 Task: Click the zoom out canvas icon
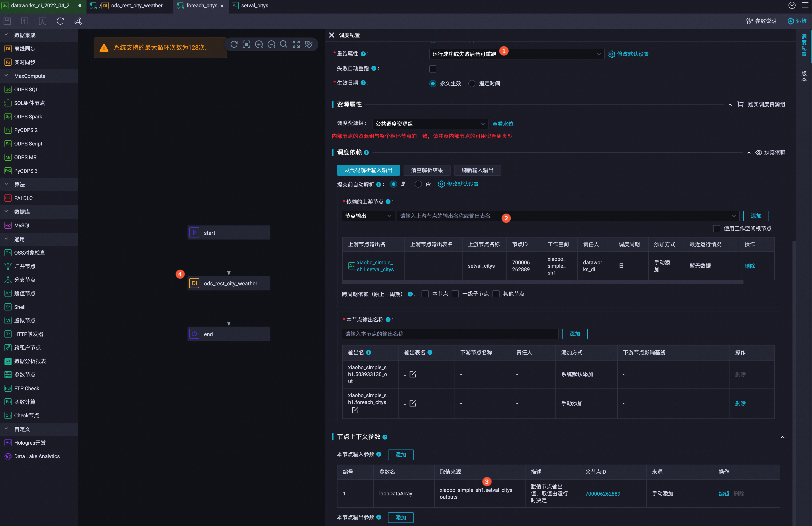[271, 44]
